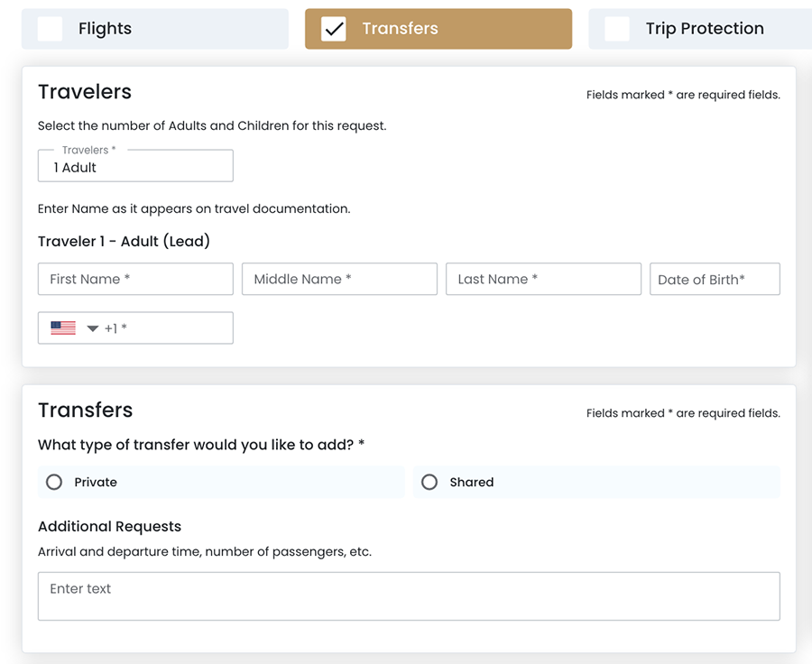The height and width of the screenshot is (664, 812).
Task: Open the Travelers '1 Adult' dropdown
Action: point(135,167)
